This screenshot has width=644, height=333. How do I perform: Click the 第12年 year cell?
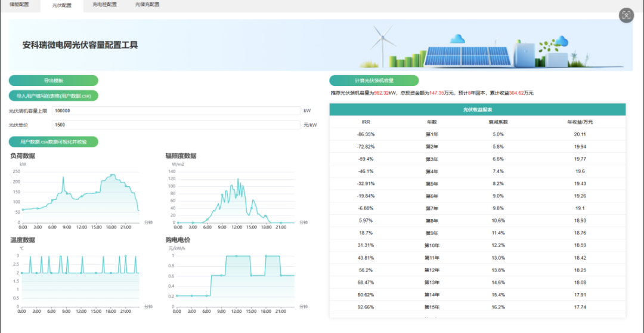pyautogui.click(x=432, y=270)
